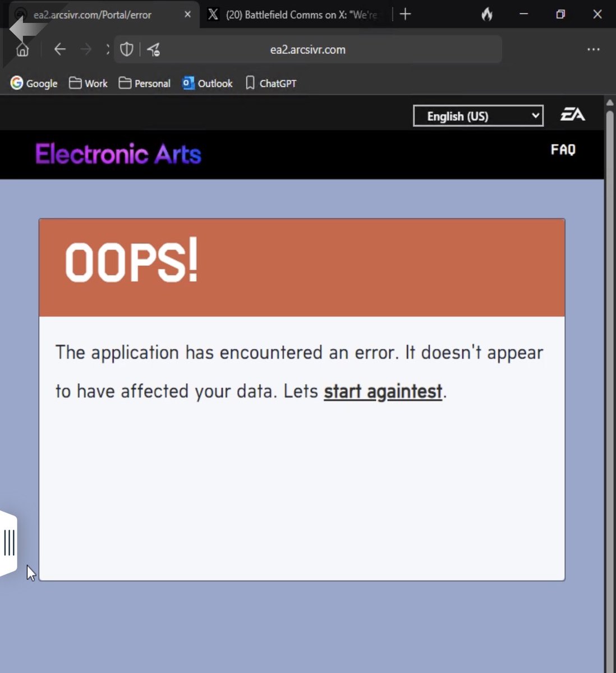Click the side panel handle with vertical bars

coord(8,543)
